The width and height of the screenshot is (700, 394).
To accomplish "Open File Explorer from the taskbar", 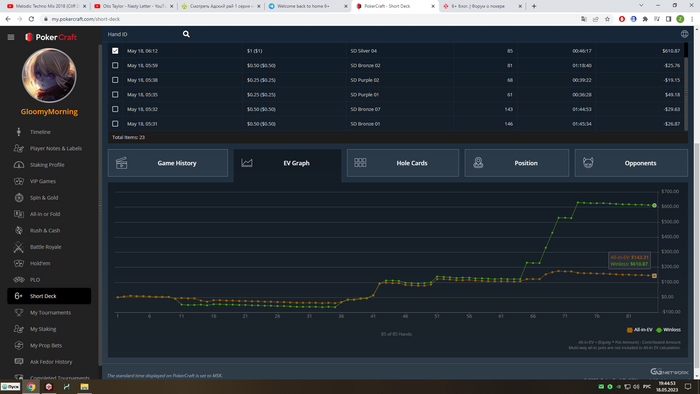I will 84,387.
